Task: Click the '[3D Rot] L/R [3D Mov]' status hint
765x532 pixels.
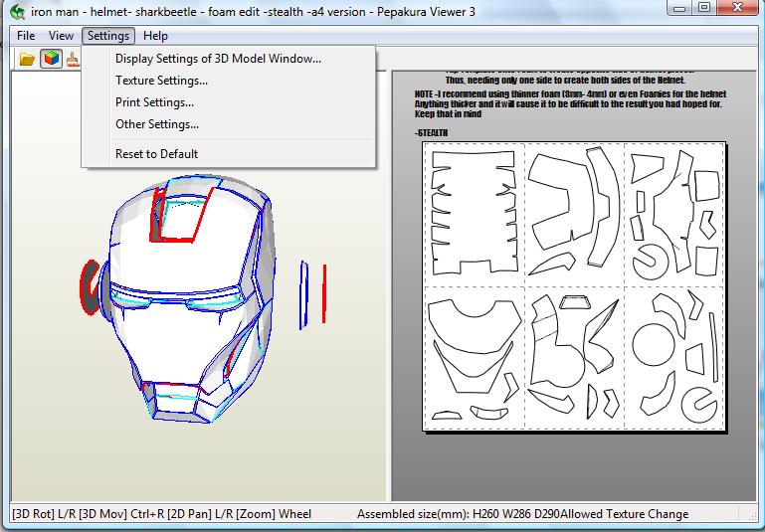Action: pyautogui.click(x=69, y=514)
